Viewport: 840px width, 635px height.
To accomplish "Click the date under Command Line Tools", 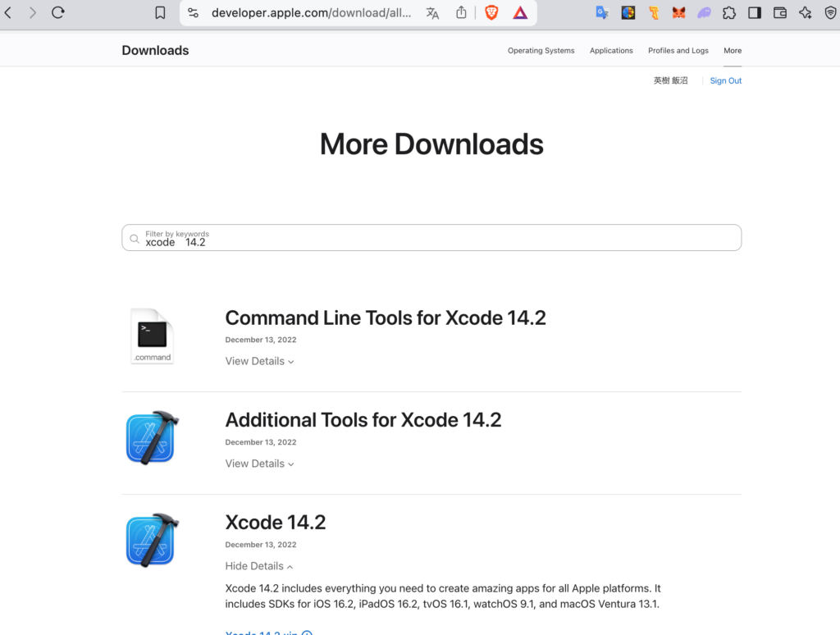I will point(261,340).
